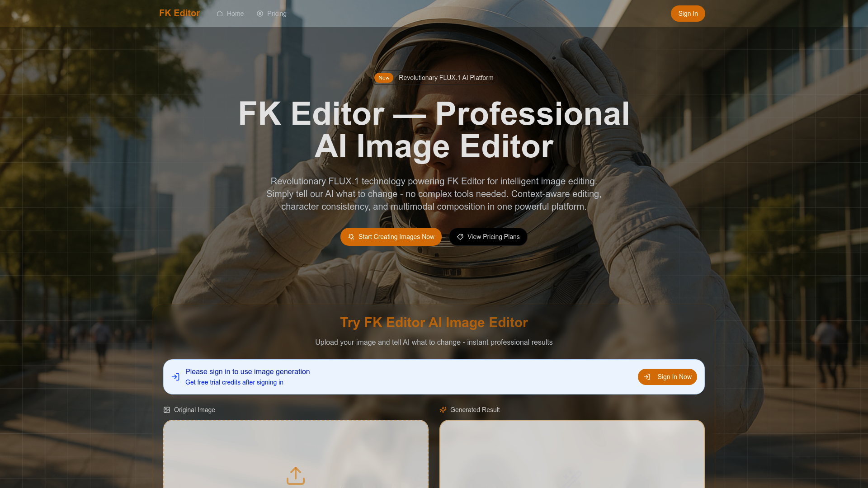
Task: Click the Sign In Now button
Action: (667, 377)
